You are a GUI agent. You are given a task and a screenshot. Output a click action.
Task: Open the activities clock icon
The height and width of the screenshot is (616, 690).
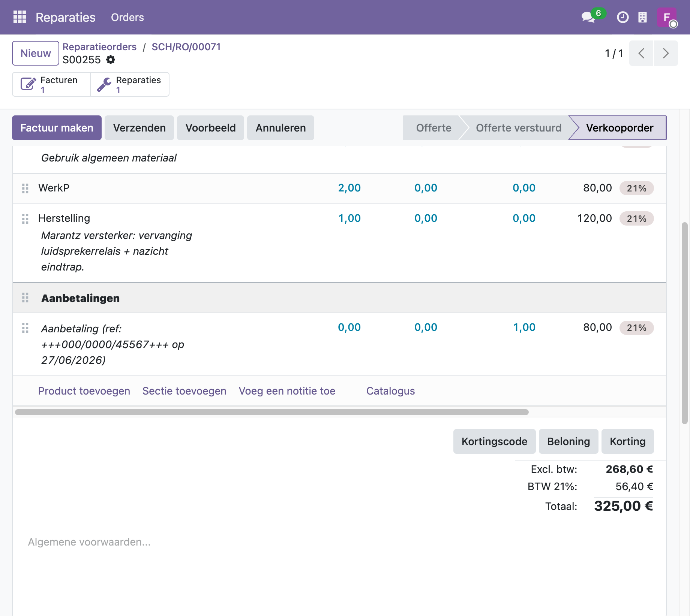coord(622,17)
